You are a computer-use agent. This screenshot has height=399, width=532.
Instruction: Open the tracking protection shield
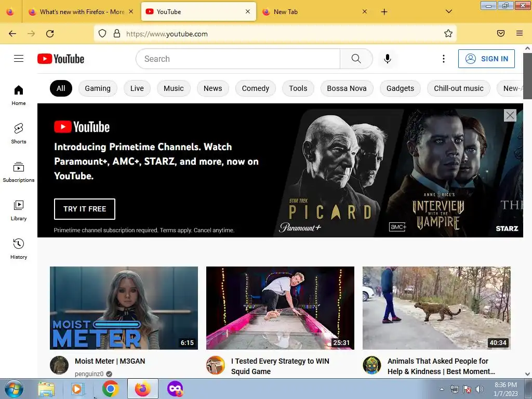pyautogui.click(x=102, y=33)
